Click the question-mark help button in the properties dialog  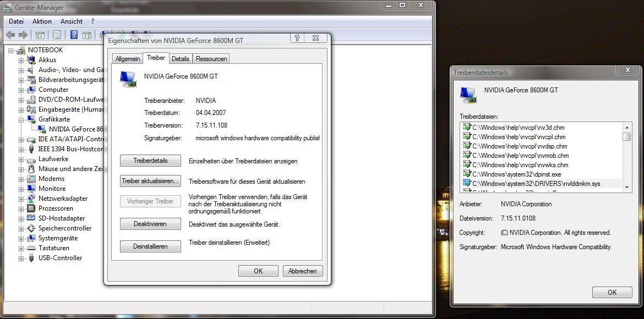pos(297,38)
